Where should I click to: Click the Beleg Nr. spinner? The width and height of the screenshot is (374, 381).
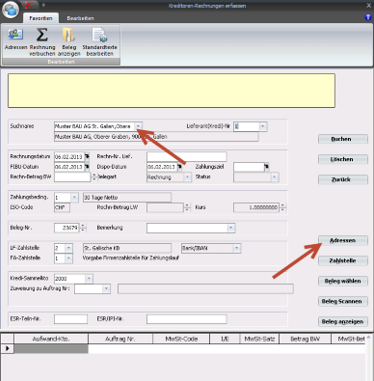[83, 228]
